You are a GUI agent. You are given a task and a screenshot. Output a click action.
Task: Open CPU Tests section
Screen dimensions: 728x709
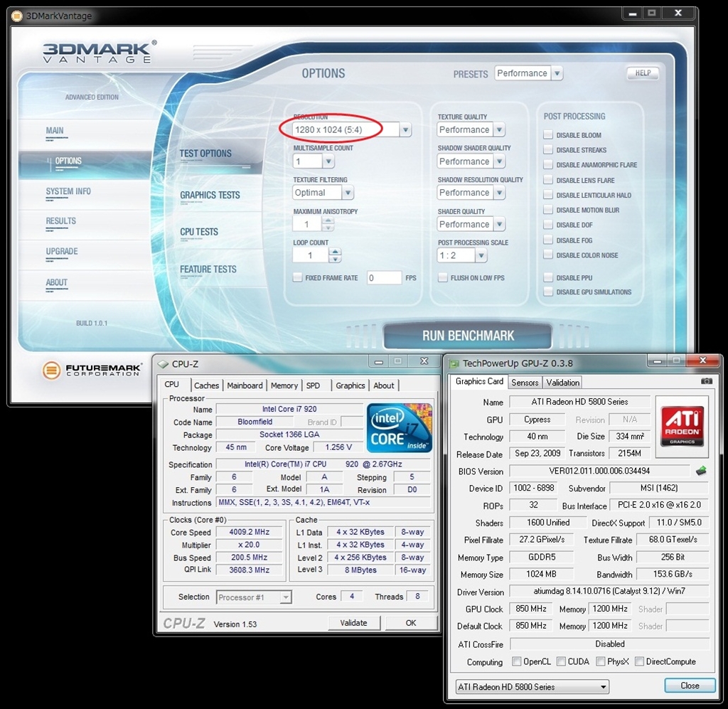point(199,232)
